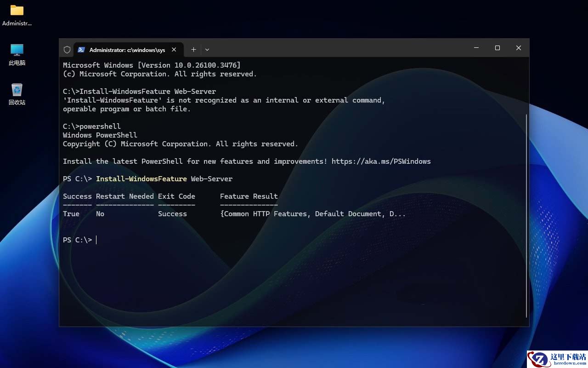Open the 回收站 recycle bin icon
This screenshot has width=588, height=368.
(17, 94)
